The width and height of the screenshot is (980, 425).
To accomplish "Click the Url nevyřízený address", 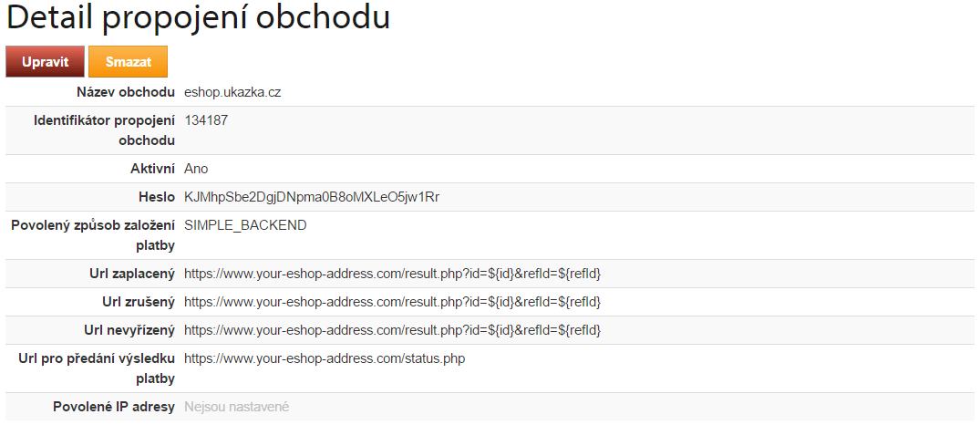I will 393,330.
